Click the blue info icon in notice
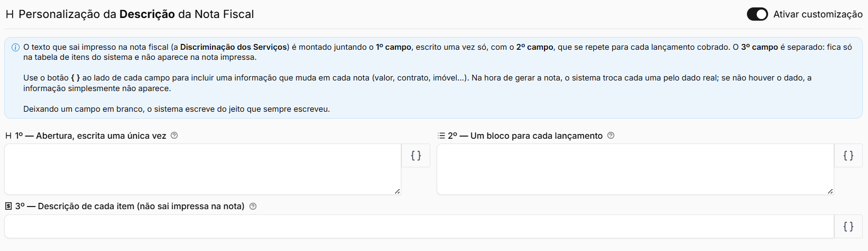This screenshot has width=868, height=251. (x=15, y=47)
